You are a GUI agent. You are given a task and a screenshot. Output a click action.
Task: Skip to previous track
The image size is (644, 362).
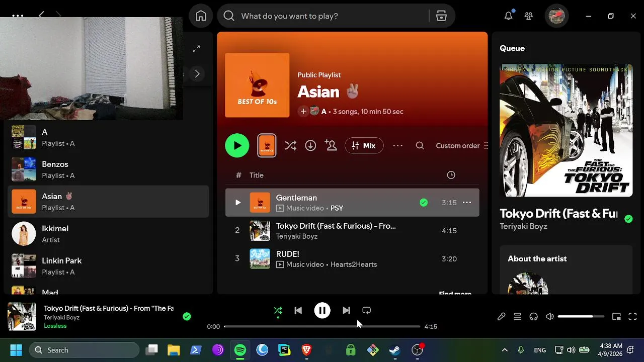[x=298, y=310]
